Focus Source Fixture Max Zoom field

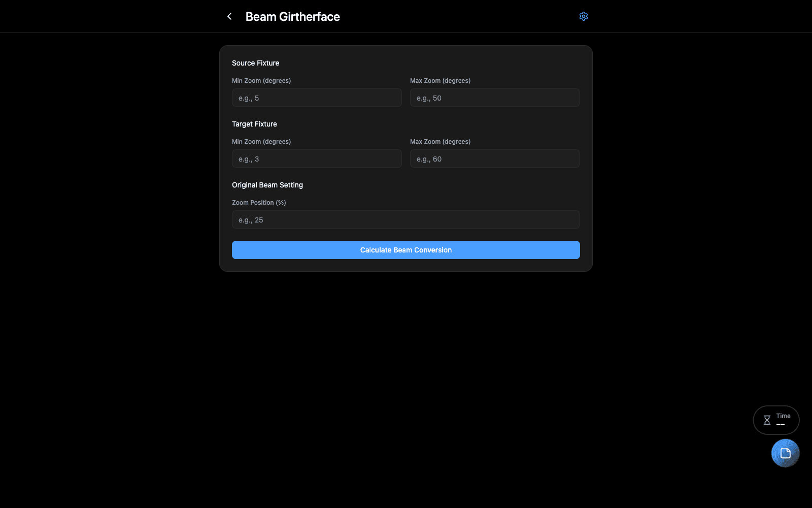(x=495, y=98)
